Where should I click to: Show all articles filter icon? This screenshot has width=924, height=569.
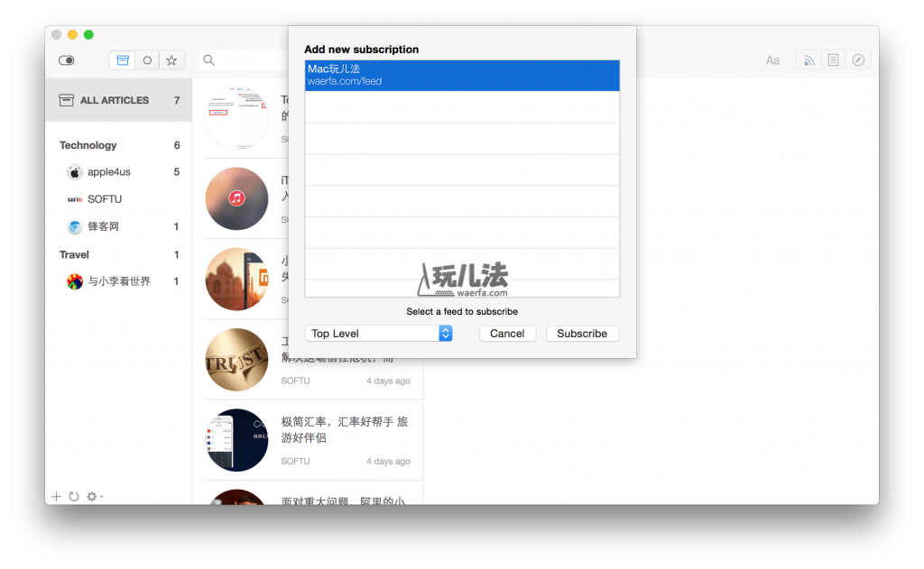(x=123, y=60)
